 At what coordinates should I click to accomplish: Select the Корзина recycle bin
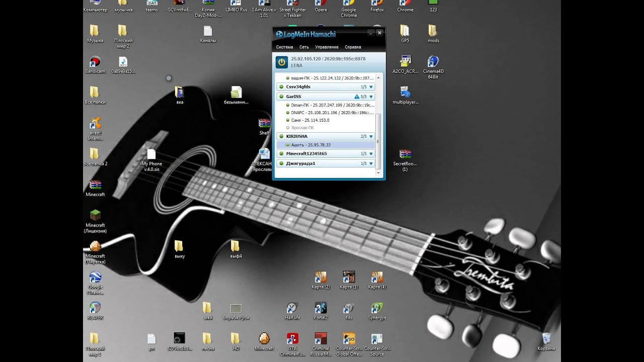[546, 341]
